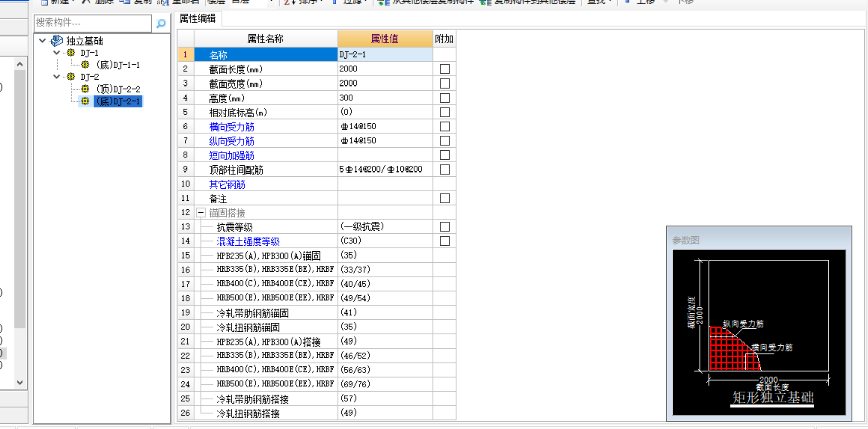Tick the 备注 附加 checkbox
Viewport: 868px width, 429px height.
click(445, 198)
